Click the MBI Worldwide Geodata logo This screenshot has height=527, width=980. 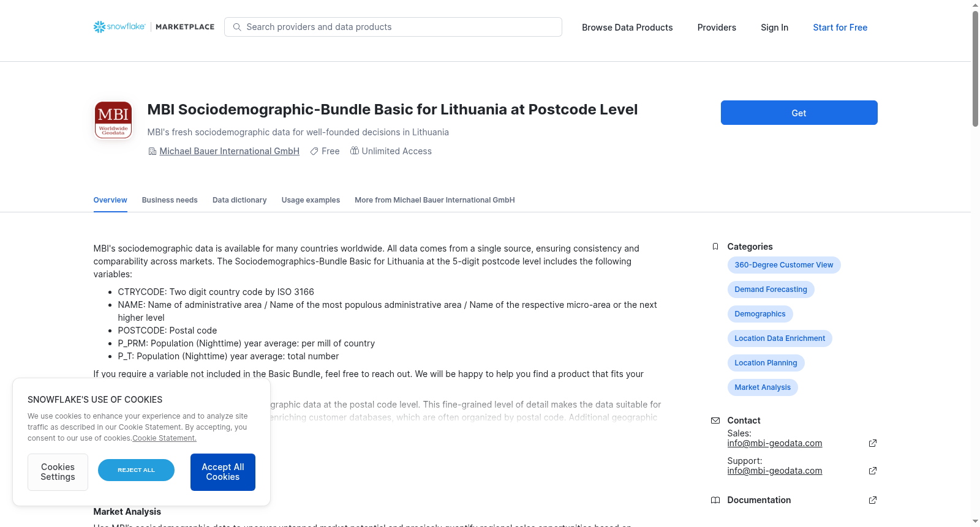pyautogui.click(x=113, y=120)
